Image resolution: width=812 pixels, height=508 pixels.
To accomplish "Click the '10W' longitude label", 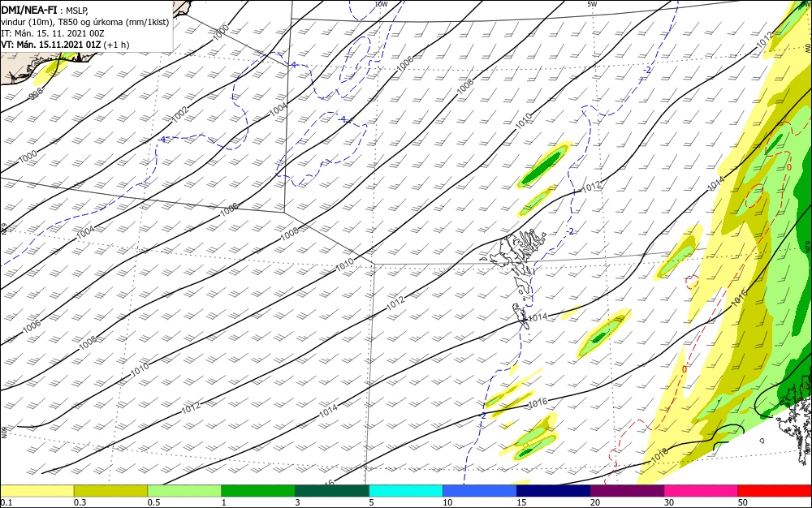I will pyautogui.click(x=381, y=4).
